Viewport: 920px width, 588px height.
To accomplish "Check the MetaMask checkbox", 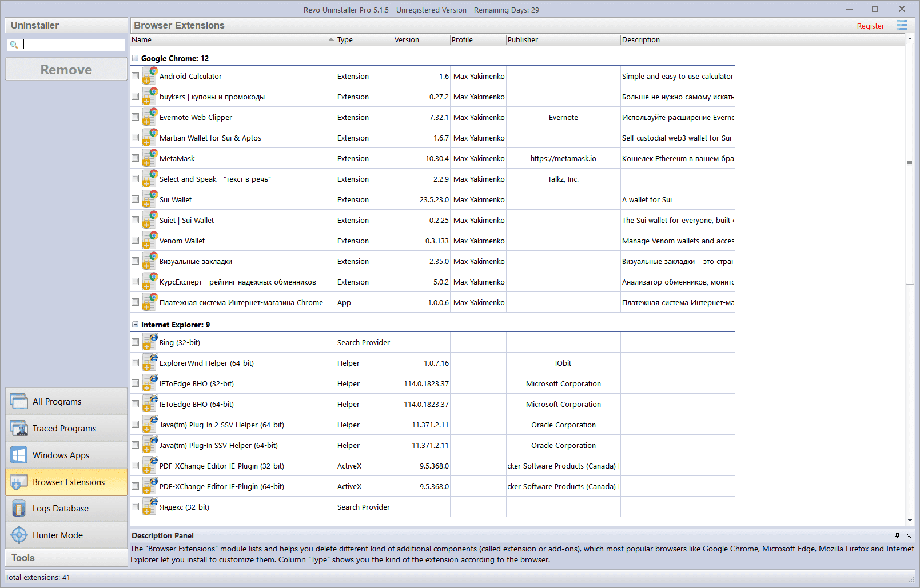I will pyautogui.click(x=136, y=158).
